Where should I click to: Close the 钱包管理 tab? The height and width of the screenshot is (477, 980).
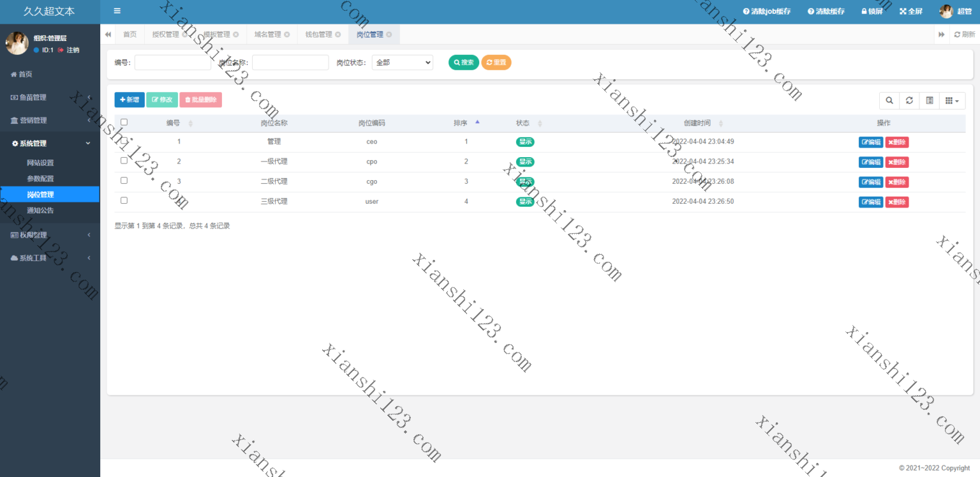tap(338, 34)
